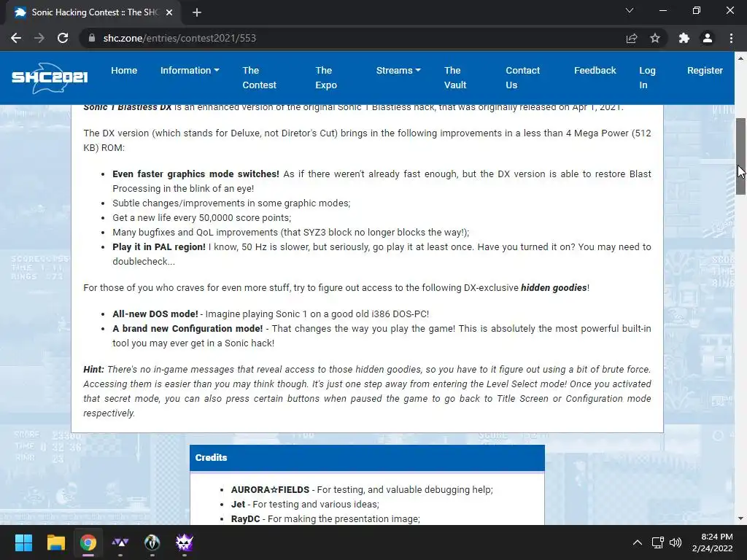Screen dimensions: 747x560
Task: Bookmark this page with the star icon
Action: (655, 38)
